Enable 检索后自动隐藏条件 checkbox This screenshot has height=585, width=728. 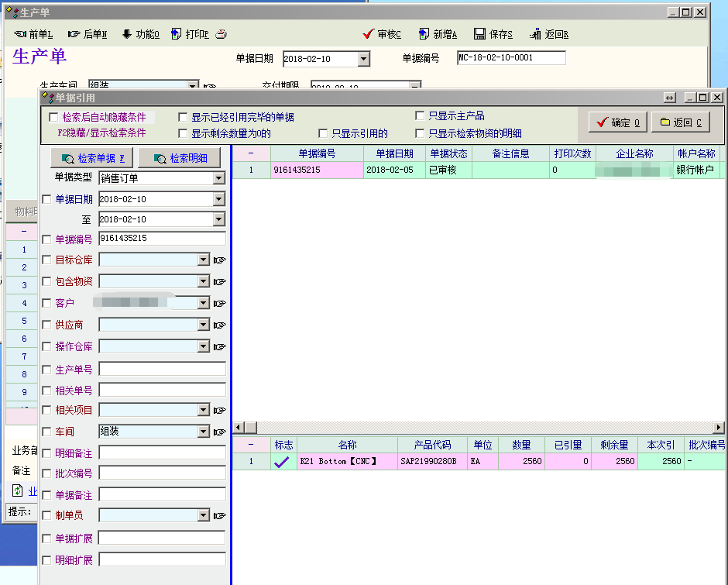pyautogui.click(x=53, y=118)
